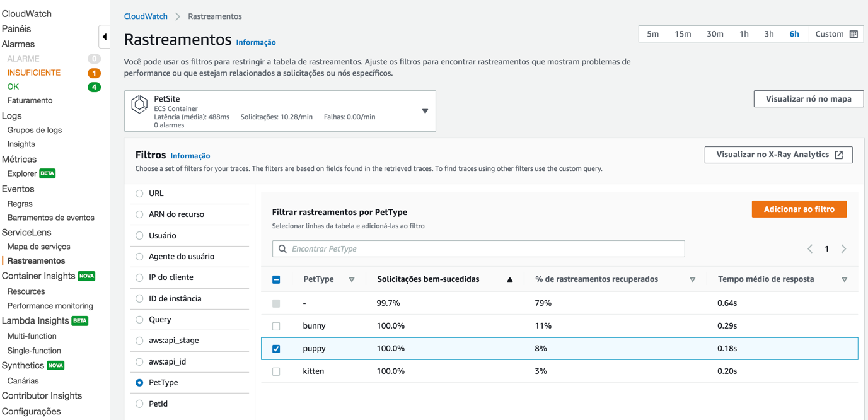Go to previous page arrow in pagination
868x420 pixels.
(x=810, y=249)
